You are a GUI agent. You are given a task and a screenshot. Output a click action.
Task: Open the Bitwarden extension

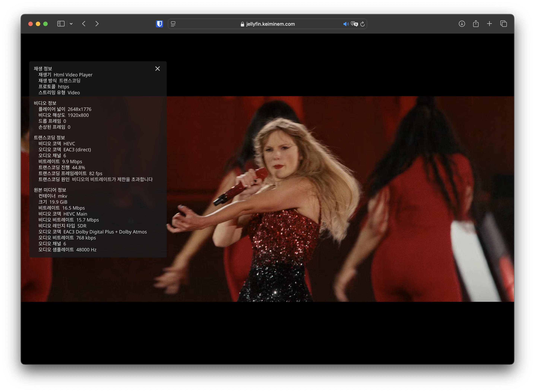159,24
